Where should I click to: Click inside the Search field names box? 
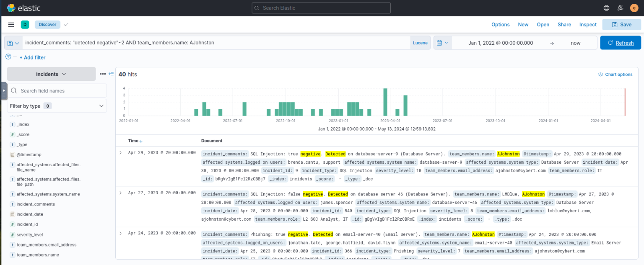pyautogui.click(x=57, y=90)
